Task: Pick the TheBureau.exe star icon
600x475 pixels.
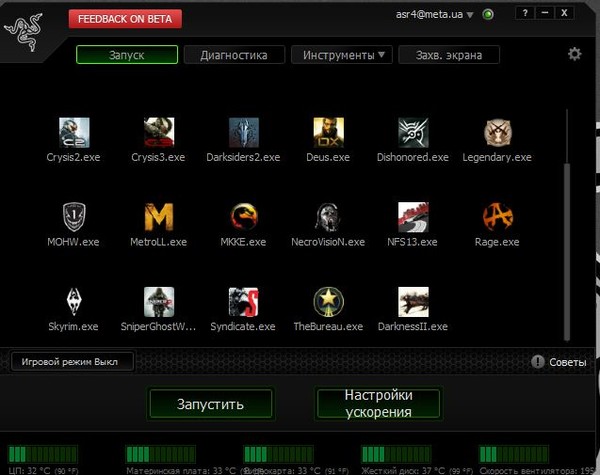Action: click(328, 302)
